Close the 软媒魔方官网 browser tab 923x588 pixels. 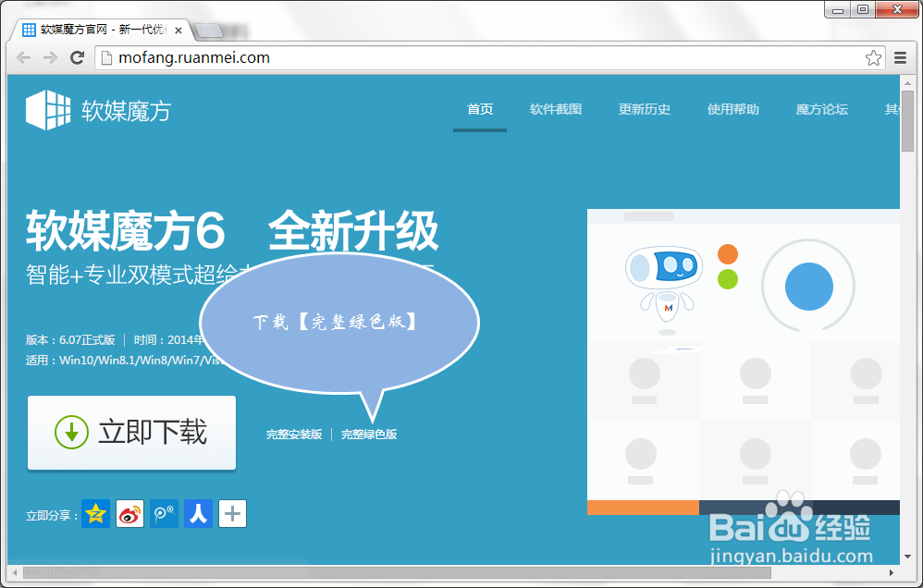point(178,30)
